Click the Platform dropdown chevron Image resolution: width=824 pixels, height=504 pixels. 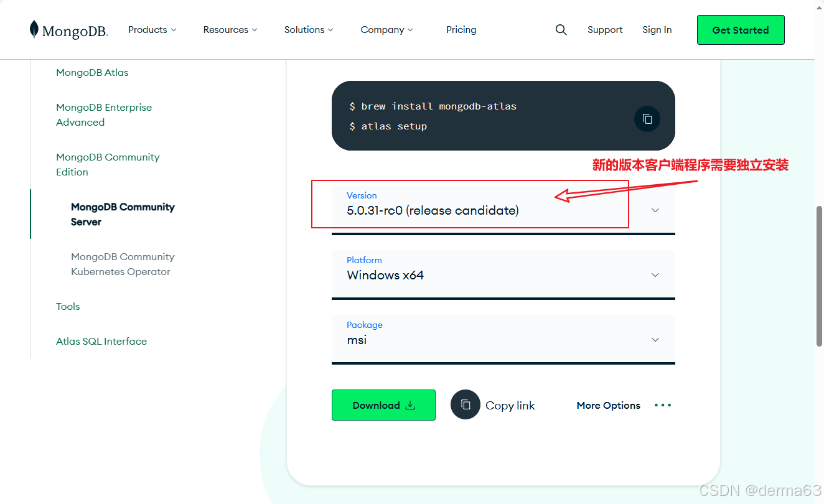coord(655,275)
